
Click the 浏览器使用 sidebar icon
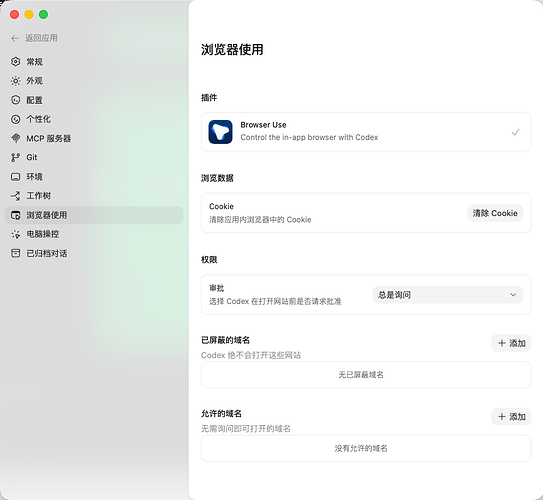coord(16,215)
